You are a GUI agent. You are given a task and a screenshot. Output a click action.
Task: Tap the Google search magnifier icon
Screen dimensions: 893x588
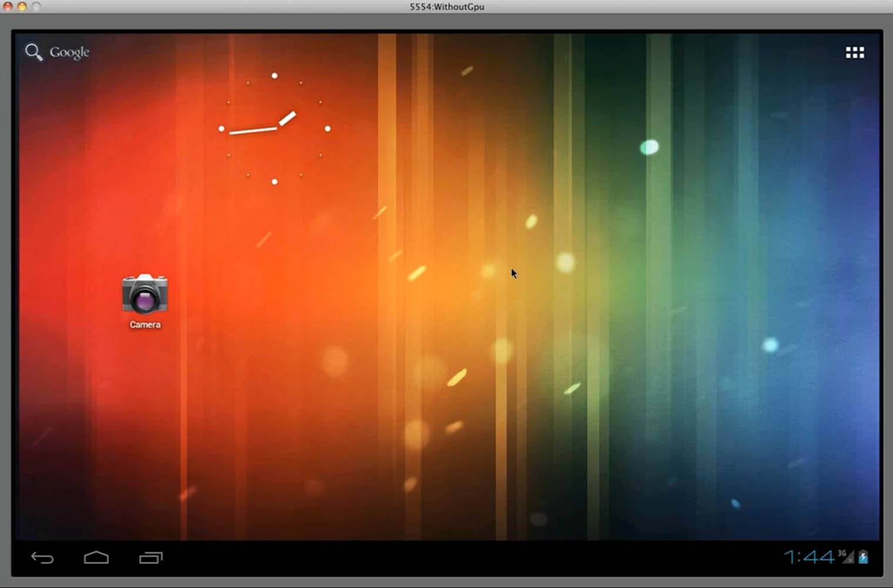(x=34, y=52)
